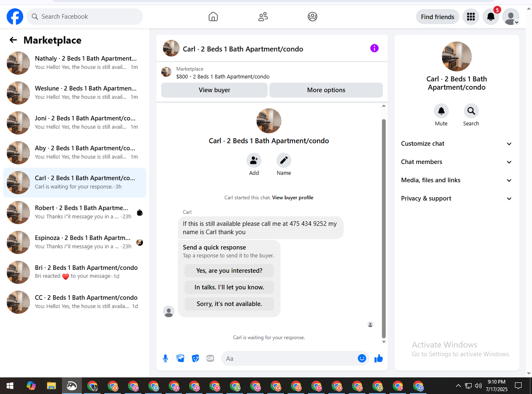Click the microphone voice clip icon
This screenshot has width=532, height=394.
(165, 358)
